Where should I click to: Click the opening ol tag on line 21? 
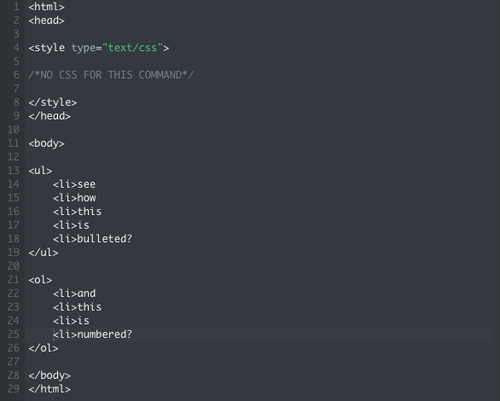(40, 280)
